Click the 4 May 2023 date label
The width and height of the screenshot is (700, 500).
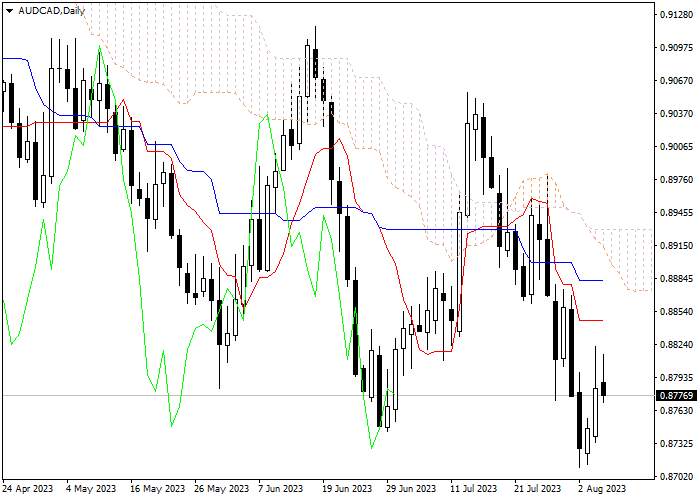click(91, 489)
